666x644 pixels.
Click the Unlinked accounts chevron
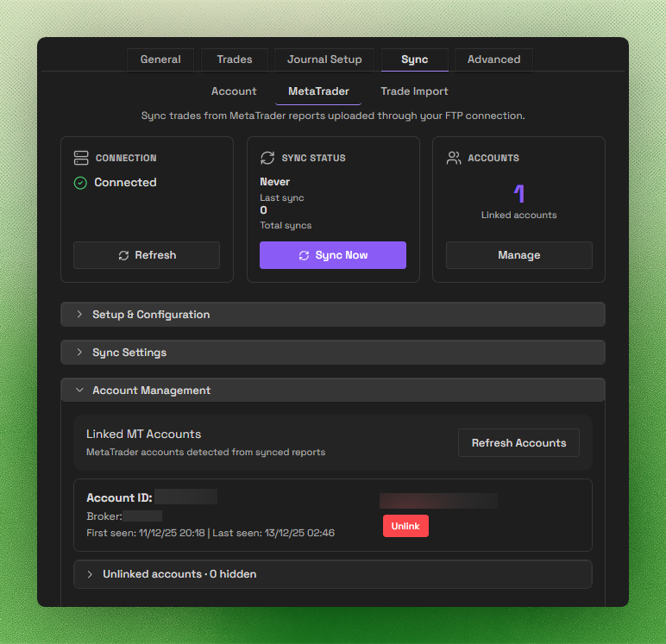[x=90, y=574]
